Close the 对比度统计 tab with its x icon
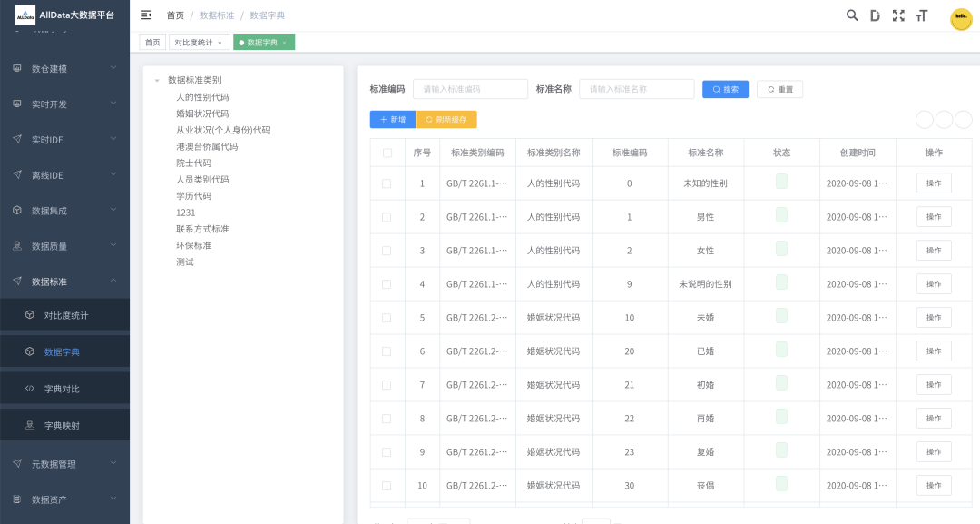The width and height of the screenshot is (980, 524). point(220,43)
